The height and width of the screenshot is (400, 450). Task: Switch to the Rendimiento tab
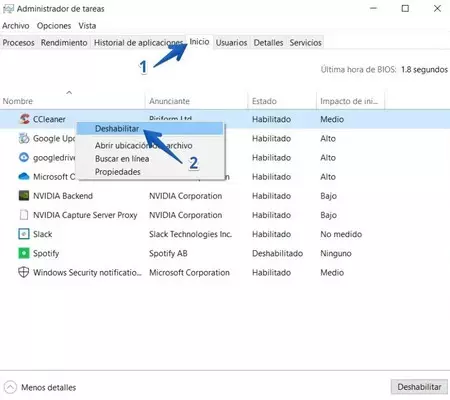point(64,43)
